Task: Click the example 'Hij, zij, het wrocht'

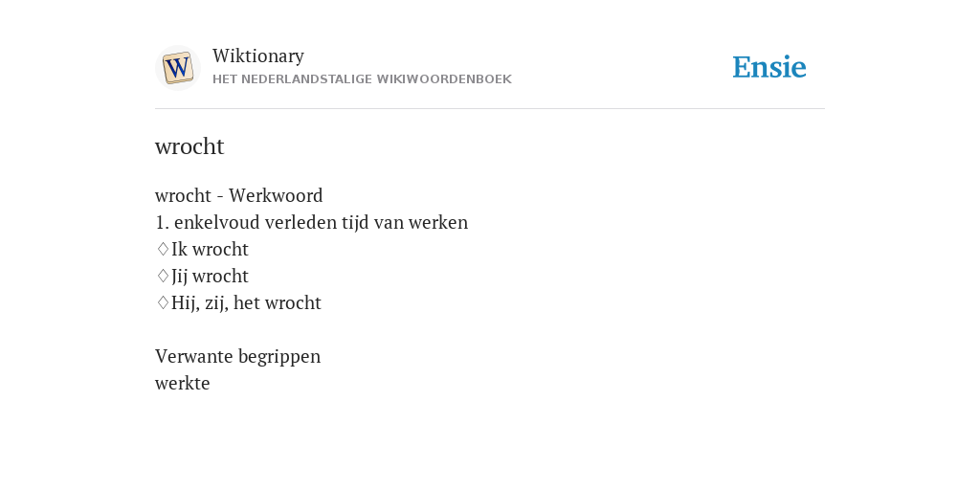Action: tap(246, 303)
